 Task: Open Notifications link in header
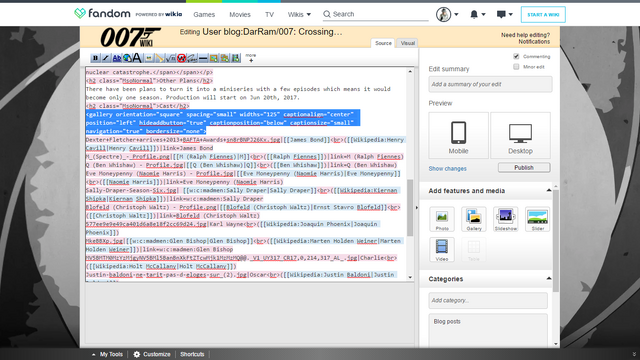pyautogui.click(x=534, y=42)
